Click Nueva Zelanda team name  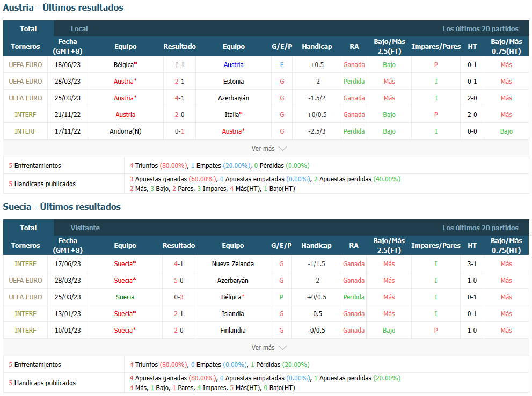click(x=233, y=264)
